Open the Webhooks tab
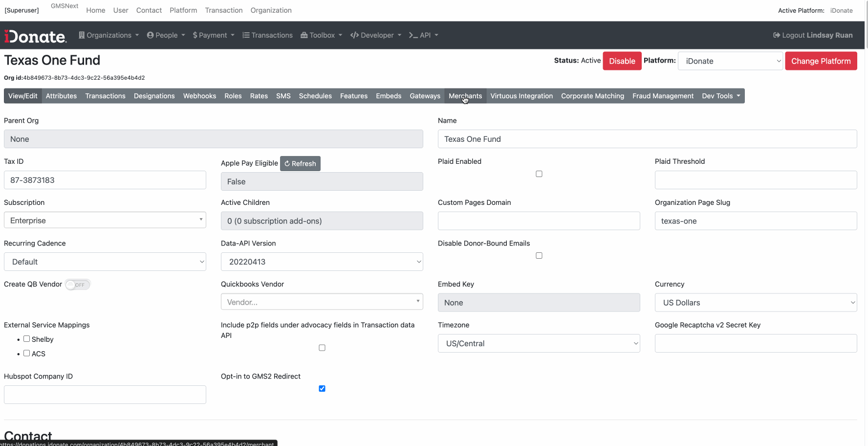This screenshot has height=446, width=868. pyautogui.click(x=199, y=96)
